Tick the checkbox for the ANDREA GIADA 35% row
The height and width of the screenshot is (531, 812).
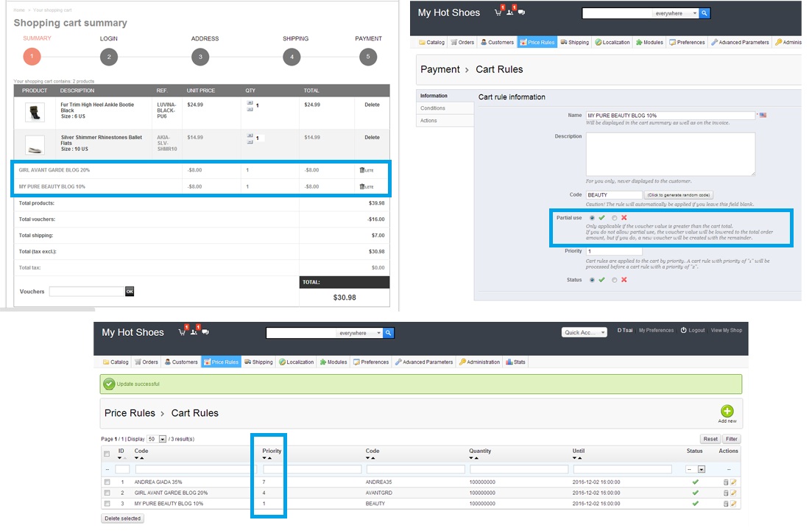click(107, 482)
